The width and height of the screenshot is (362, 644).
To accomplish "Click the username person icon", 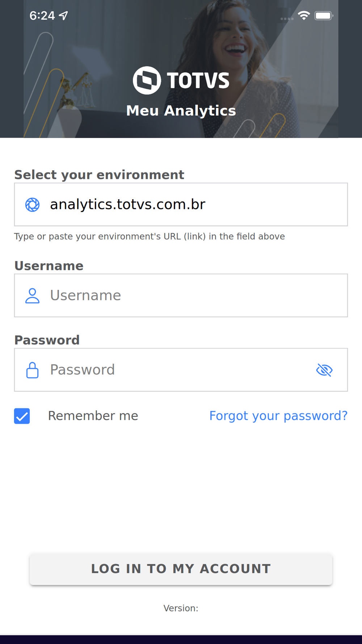I will [x=32, y=296].
